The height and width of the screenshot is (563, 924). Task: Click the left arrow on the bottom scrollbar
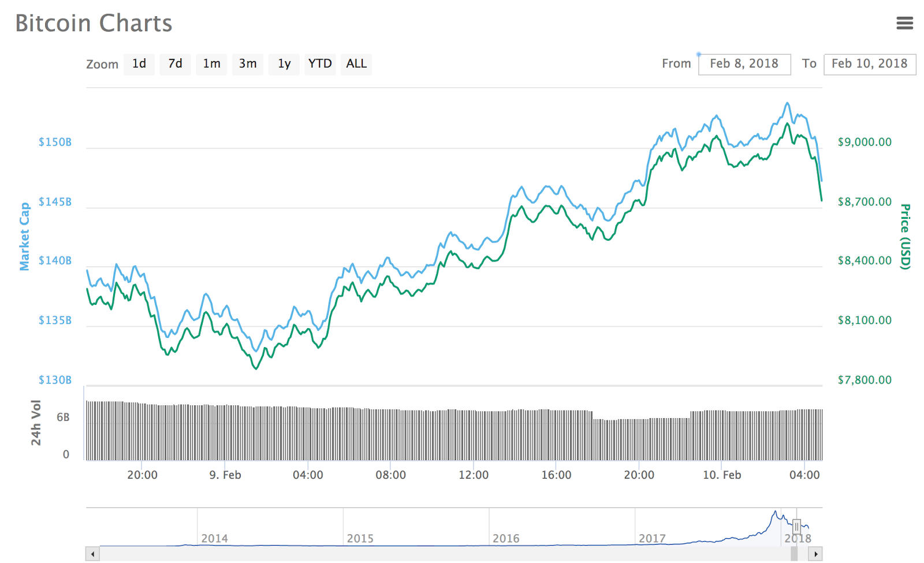[x=92, y=554]
